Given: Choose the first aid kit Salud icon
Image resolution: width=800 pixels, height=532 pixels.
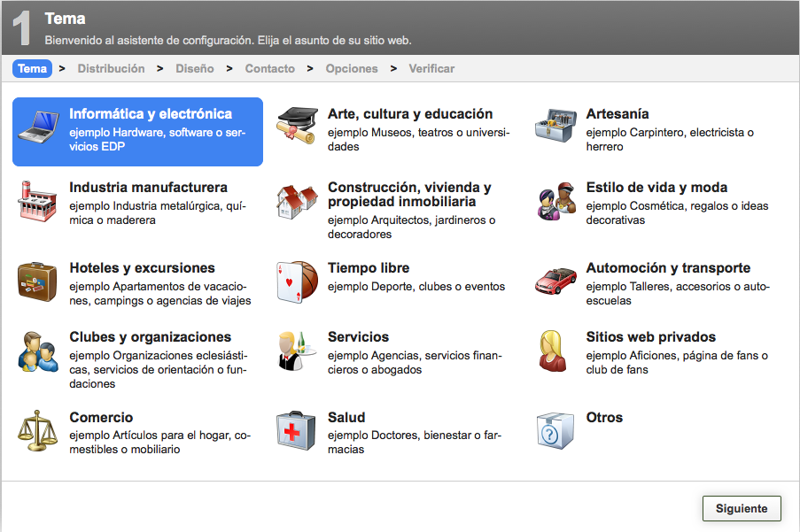Looking at the screenshot, I should point(297,431).
